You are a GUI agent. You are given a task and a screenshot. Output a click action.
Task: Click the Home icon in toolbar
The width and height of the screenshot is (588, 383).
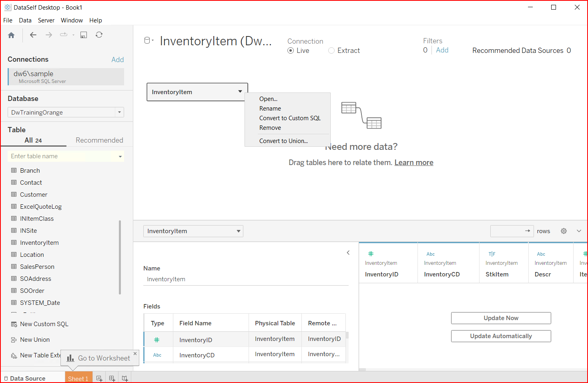point(11,35)
